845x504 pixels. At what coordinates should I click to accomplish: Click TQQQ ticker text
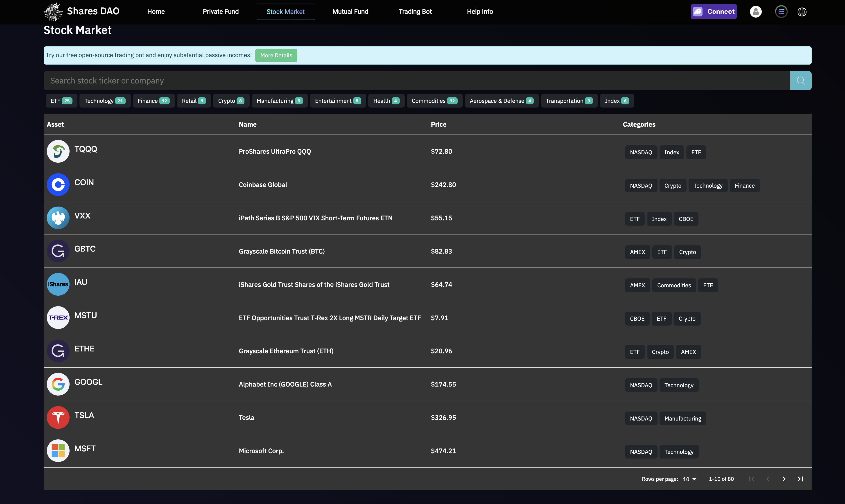point(86,149)
